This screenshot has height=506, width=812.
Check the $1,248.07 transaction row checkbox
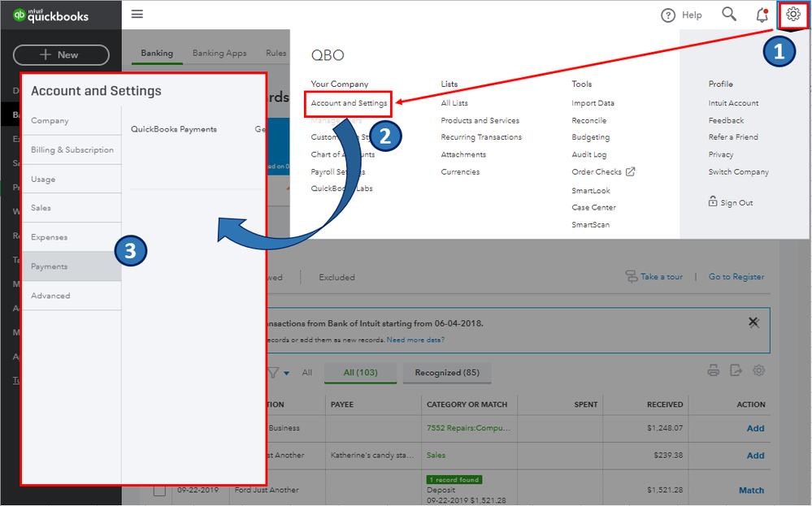pyautogui.click(x=159, y=428)
